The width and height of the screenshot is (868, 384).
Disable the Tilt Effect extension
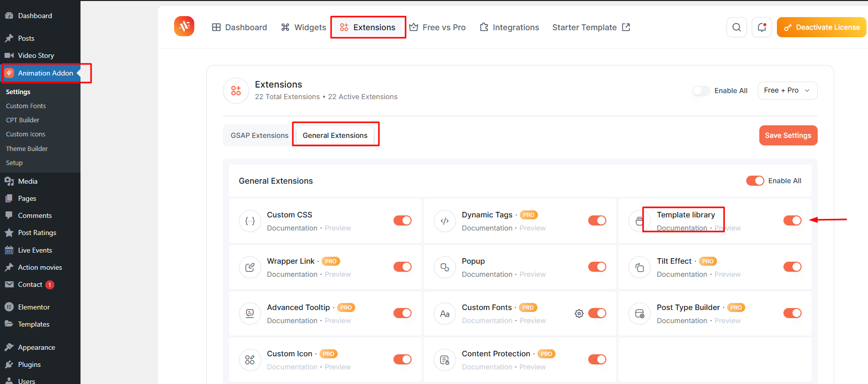(793, 267)
